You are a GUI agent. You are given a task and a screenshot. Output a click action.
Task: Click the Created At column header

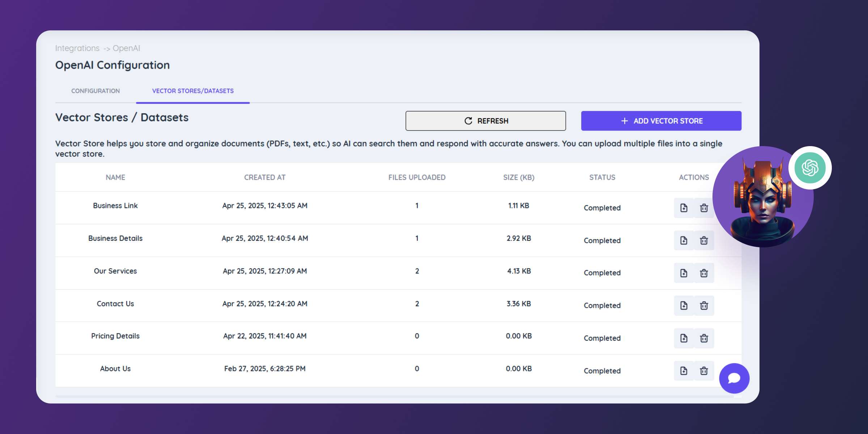pos(265,177)
